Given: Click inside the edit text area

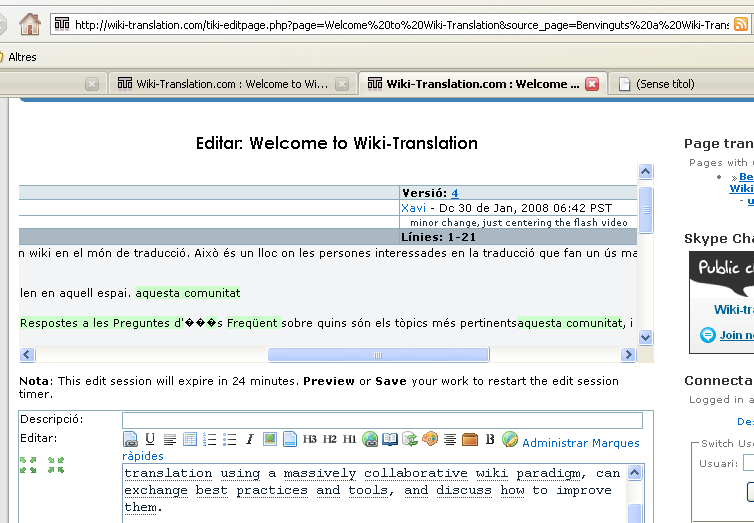Looking at the screenshot, I should [375, 493].
